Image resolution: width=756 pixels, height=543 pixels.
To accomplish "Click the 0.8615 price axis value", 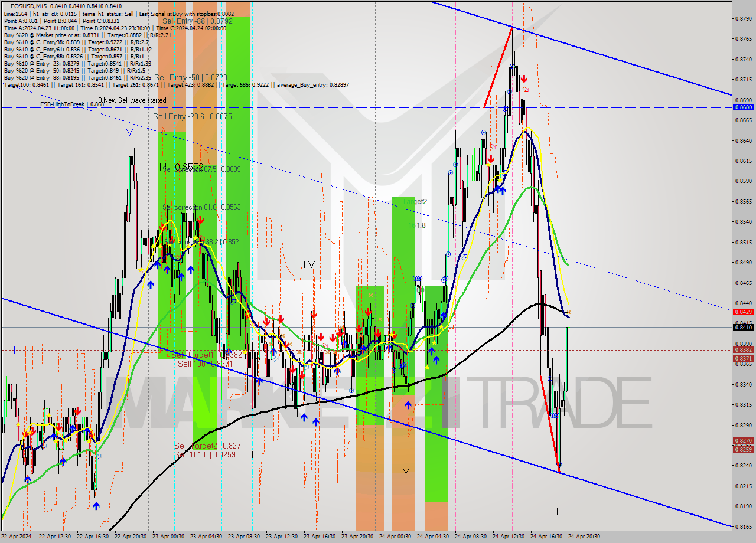I will (x=743, y=161).
